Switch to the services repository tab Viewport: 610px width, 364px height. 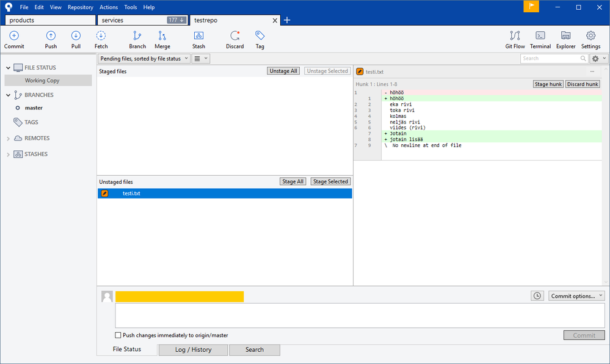[142, 20]
